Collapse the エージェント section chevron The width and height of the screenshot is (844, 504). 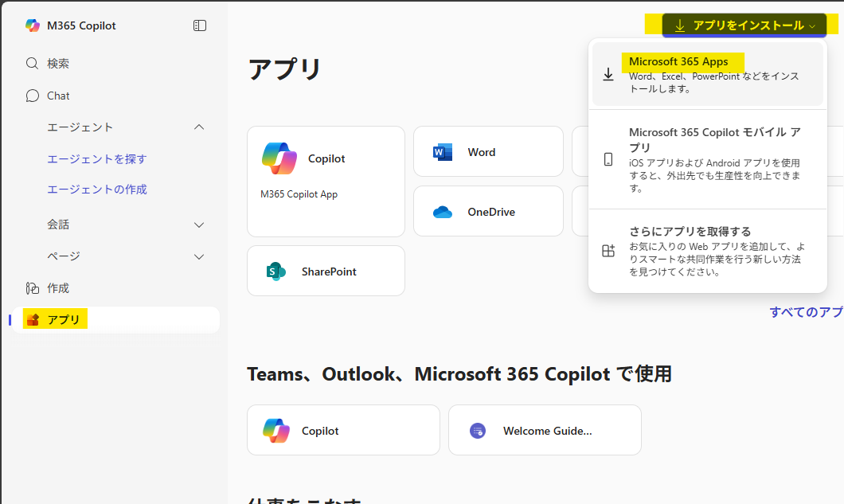pos(199,127)
